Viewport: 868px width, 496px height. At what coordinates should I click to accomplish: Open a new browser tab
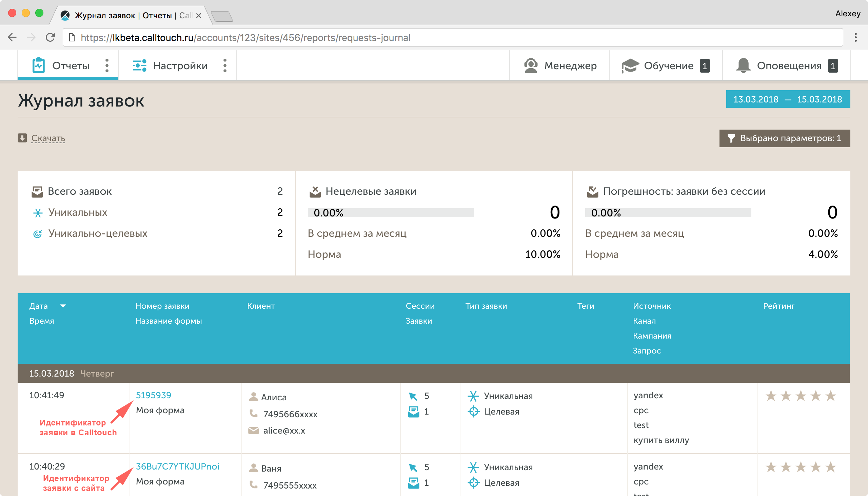(x=222, y=16)
